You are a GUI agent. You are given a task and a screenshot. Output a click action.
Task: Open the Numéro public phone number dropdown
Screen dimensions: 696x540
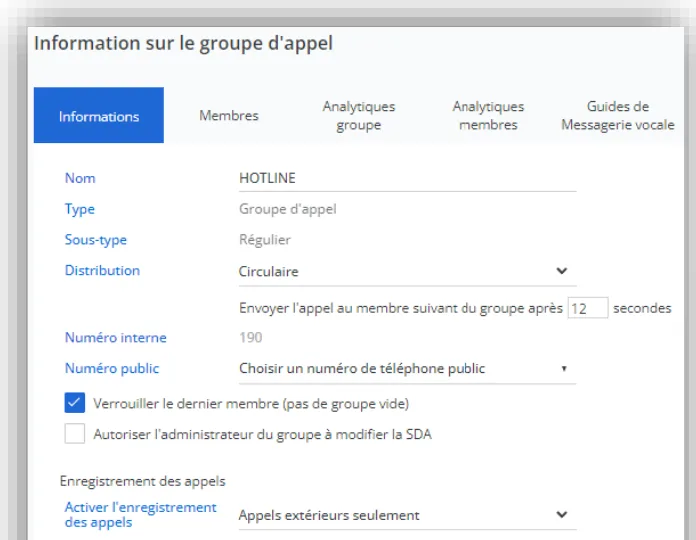coord(407,369)
